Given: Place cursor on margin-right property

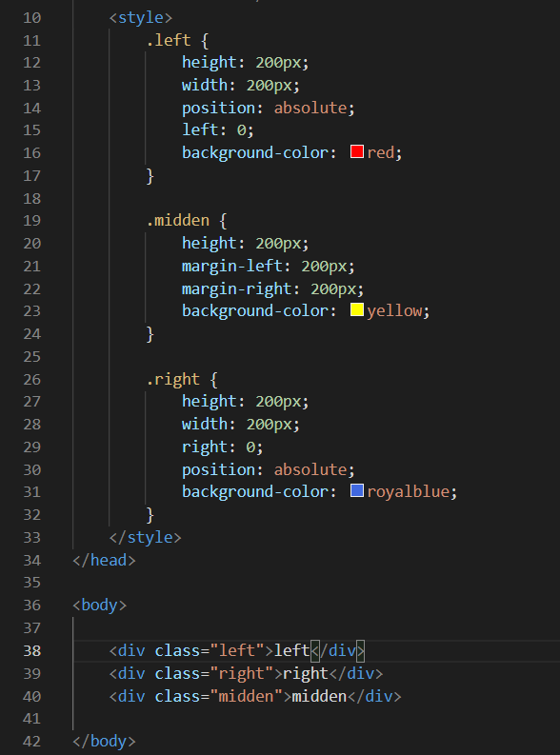Looking at the screenshot, I should coord(236,288).
